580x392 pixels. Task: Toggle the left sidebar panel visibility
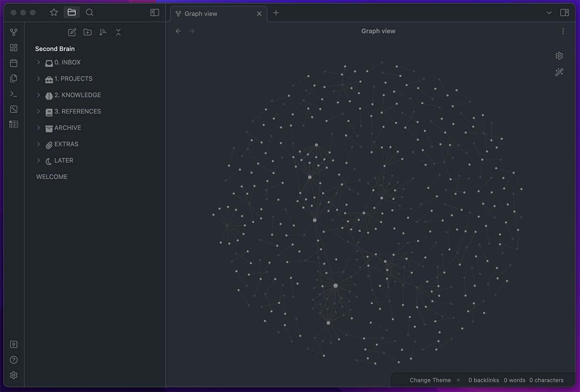tap(154, 12)
